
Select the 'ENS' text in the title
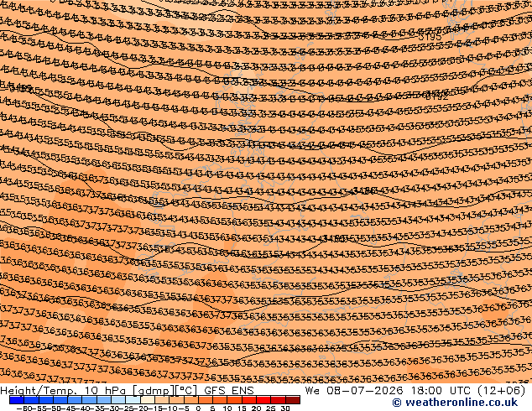243,391
